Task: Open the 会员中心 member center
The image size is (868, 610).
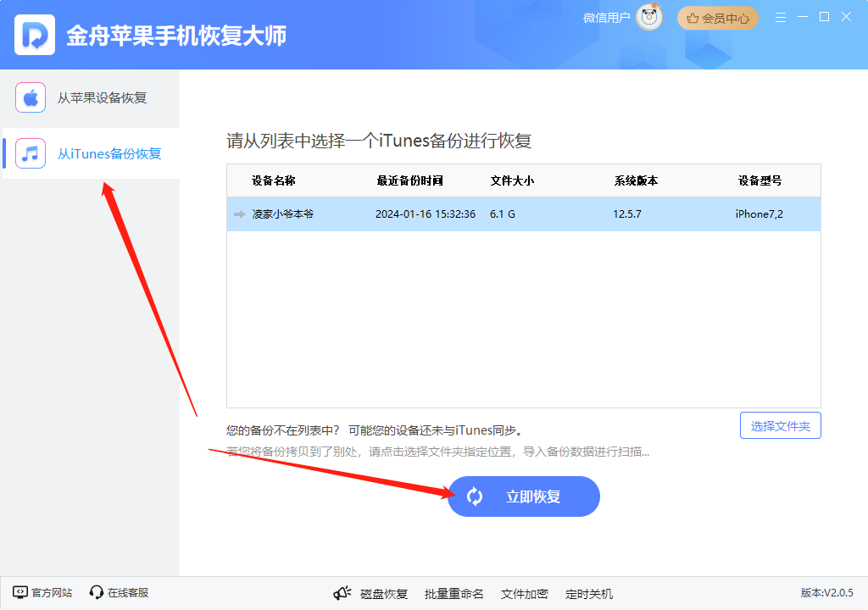Action: pos(717,16)
